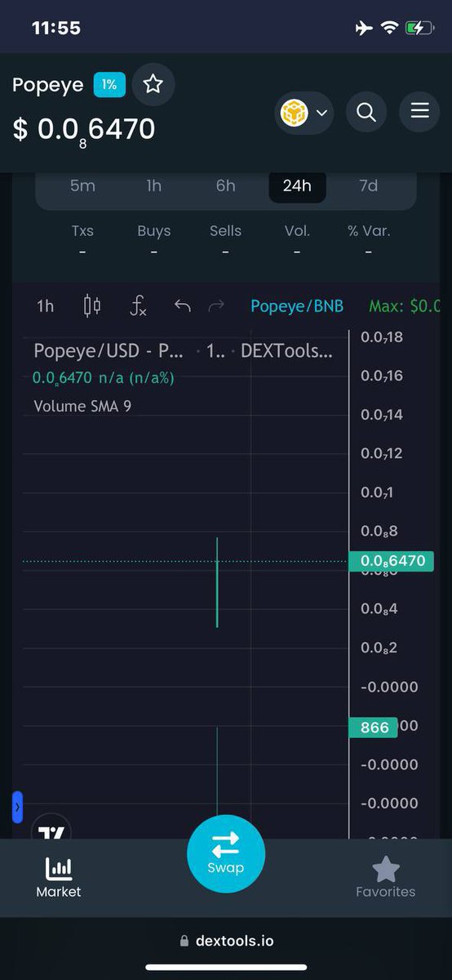Tap the dextools.io address bar
452x980 pixels.
[226, 941]
